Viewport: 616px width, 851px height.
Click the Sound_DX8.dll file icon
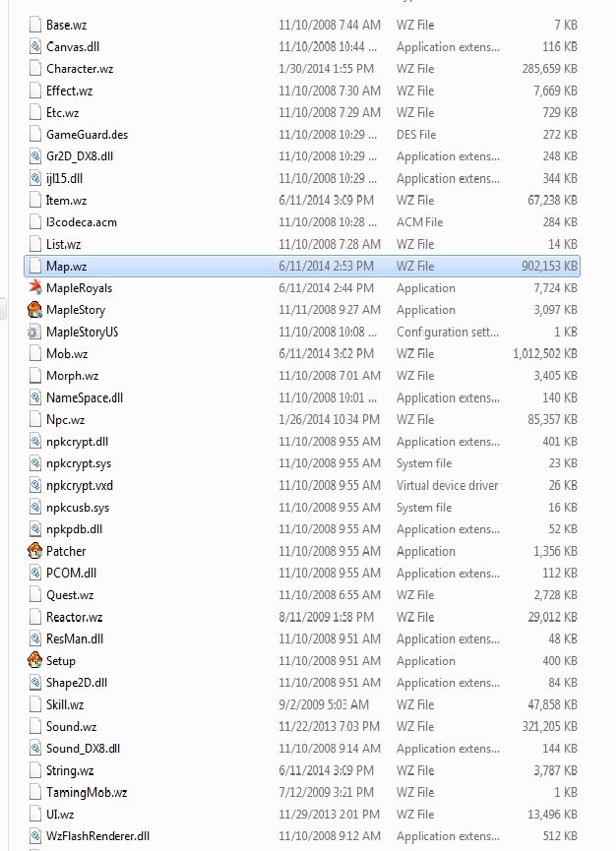[x=34, y=748]
